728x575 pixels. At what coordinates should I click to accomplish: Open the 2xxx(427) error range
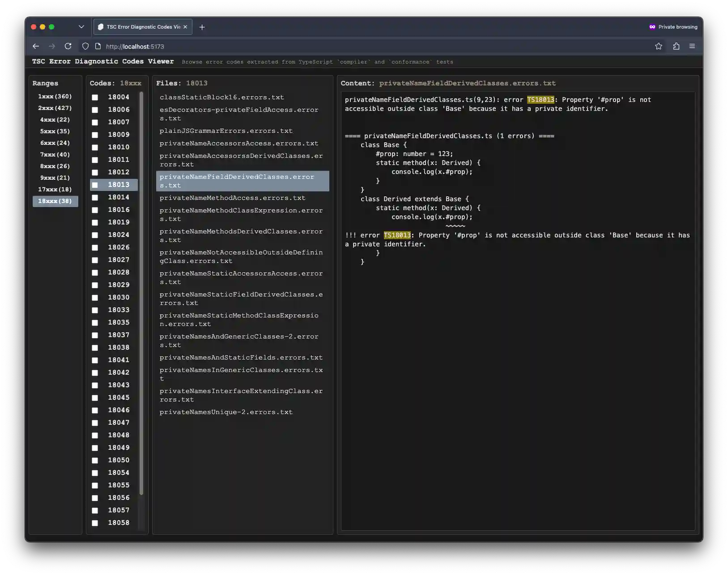tap(55, 108)
